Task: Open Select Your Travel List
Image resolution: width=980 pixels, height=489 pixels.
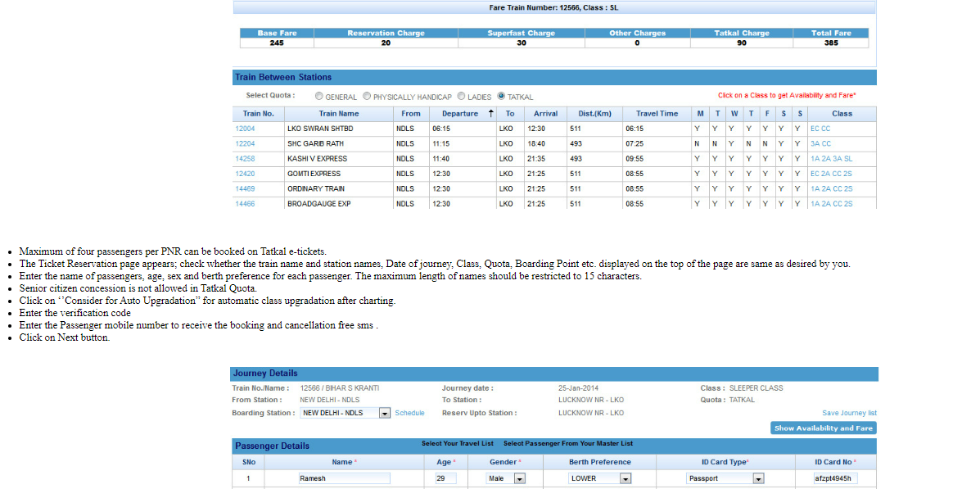Action: tap(457, 444)
